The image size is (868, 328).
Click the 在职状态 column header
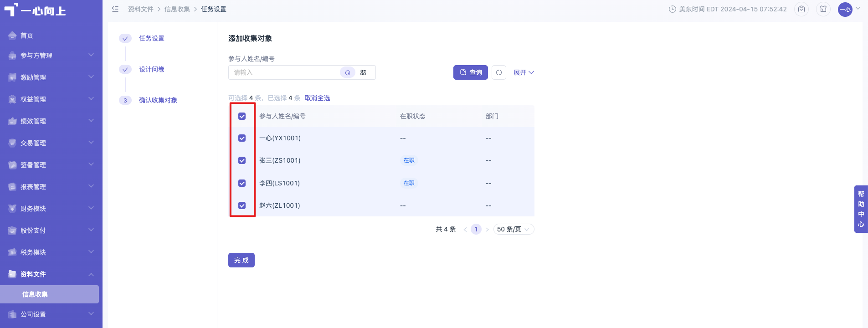(x=413, y=116)
